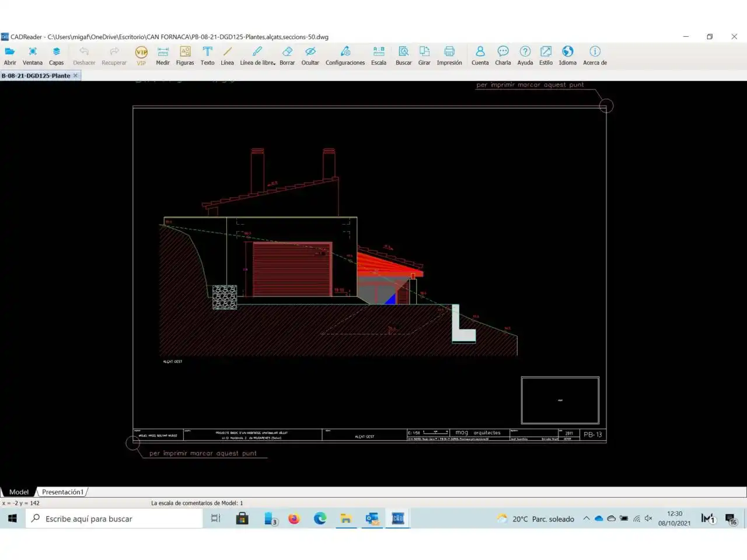Image resolution: width=747 pixels, height=560 pixels.
Task: Toggle the Ocultar hide annotations tool
Action: click(x=310, y=55)
